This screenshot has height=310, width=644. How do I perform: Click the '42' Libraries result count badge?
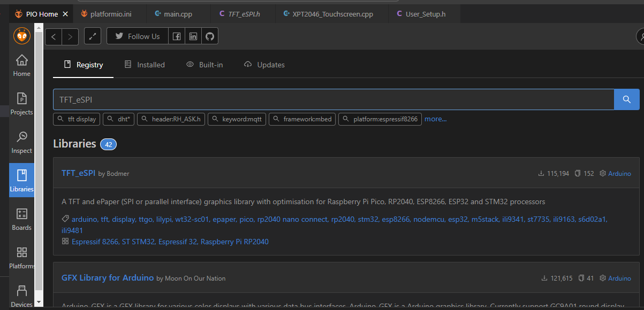click(x=108, y=144)
